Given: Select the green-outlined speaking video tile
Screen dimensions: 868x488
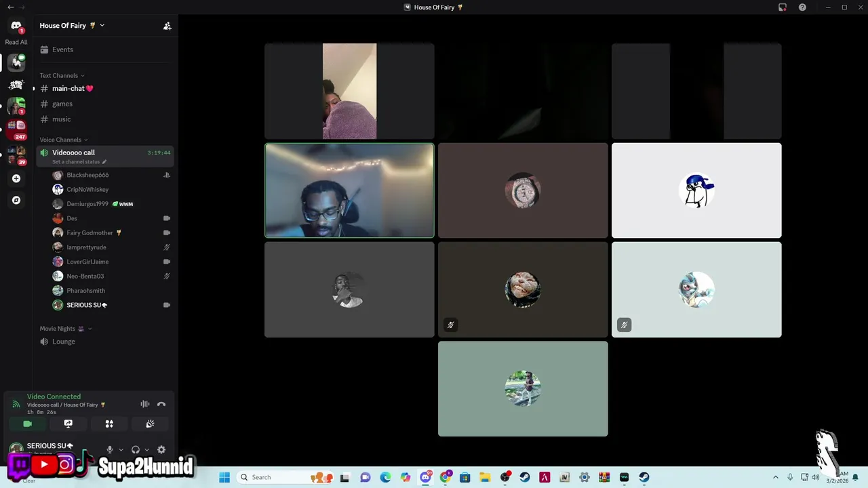Looking at the screenshot, I should (x=349, y=190).
